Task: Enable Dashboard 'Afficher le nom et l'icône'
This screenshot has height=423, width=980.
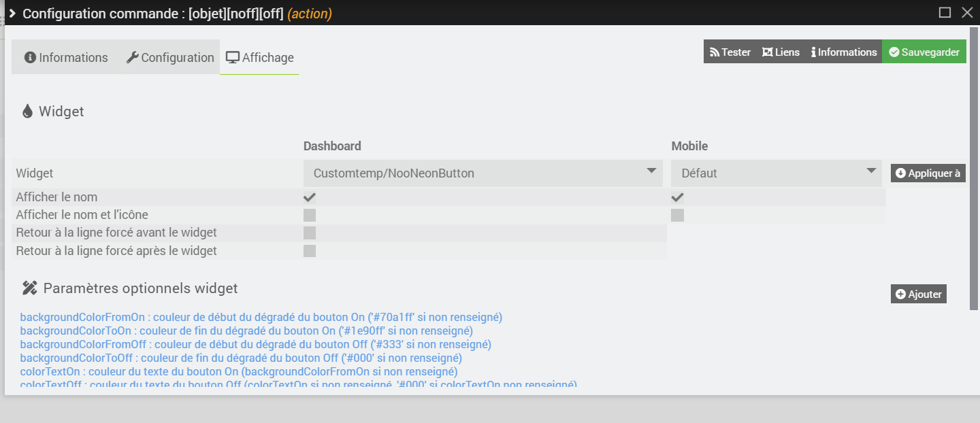Action: [x=310, y=215]
